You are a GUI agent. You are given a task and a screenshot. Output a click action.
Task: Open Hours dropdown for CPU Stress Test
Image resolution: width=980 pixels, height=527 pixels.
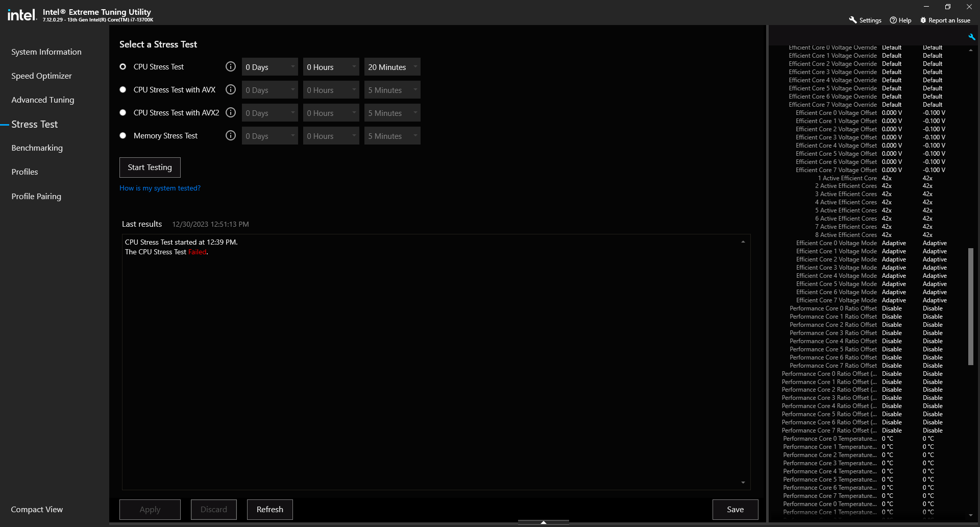[x=331, y=67]
